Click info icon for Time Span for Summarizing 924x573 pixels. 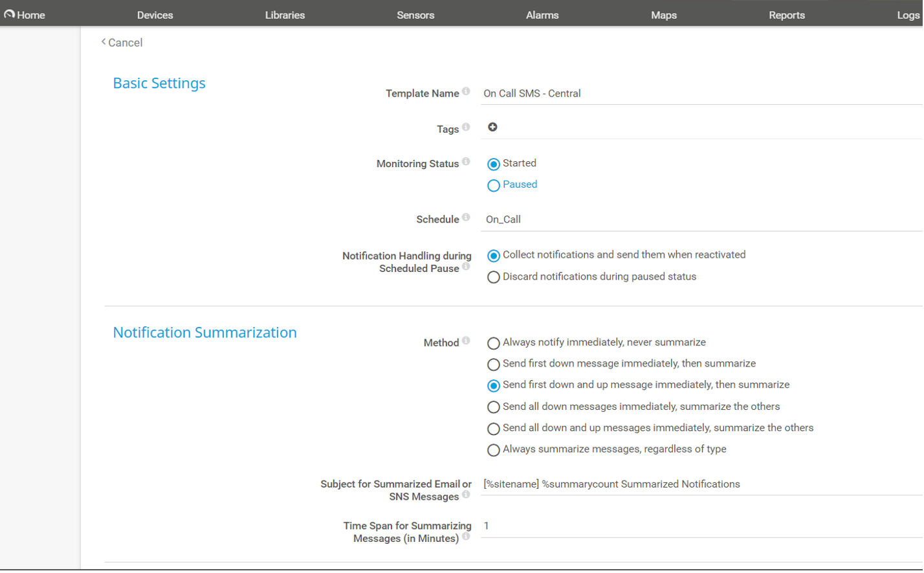coord(466,537)
